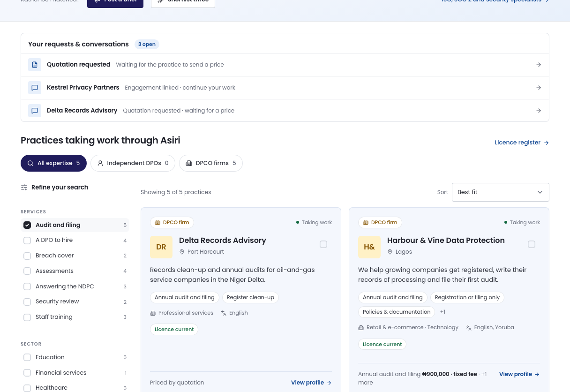Click the Refine your search sliders icon
Screen dimensions: 570x392
click(x=24, y=187)
